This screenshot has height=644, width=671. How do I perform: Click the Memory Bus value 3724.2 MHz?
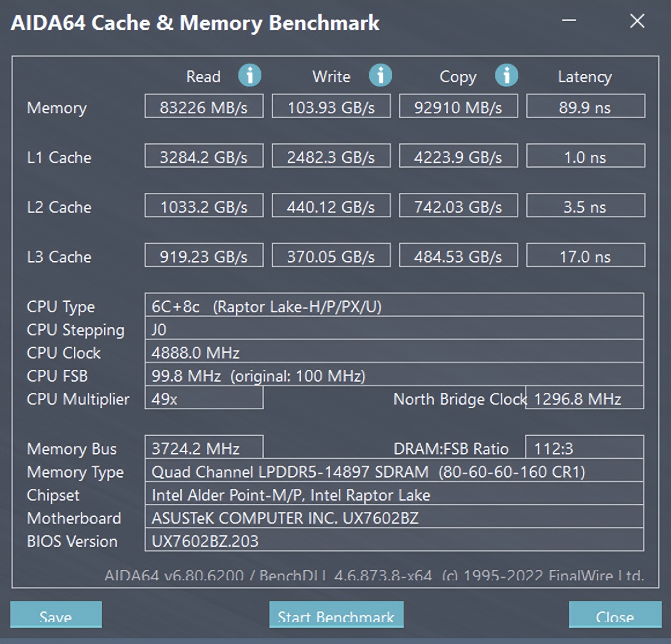point(203,448)
